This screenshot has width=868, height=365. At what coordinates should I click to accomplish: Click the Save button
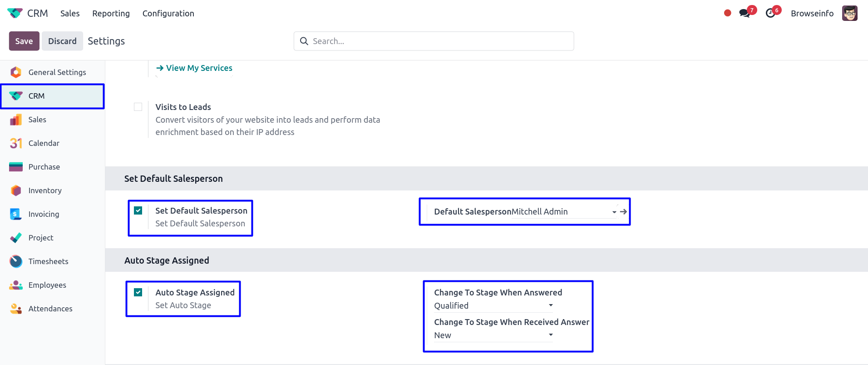24,41
